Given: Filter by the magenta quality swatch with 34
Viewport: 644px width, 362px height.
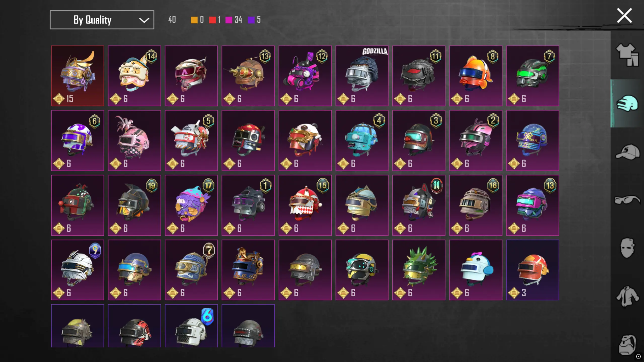Looking at the screenshot, I should click(x=229, y=20).
